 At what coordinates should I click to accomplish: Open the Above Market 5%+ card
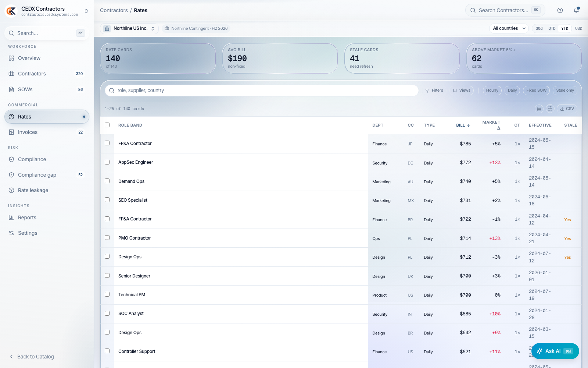[x=524, y=58]
